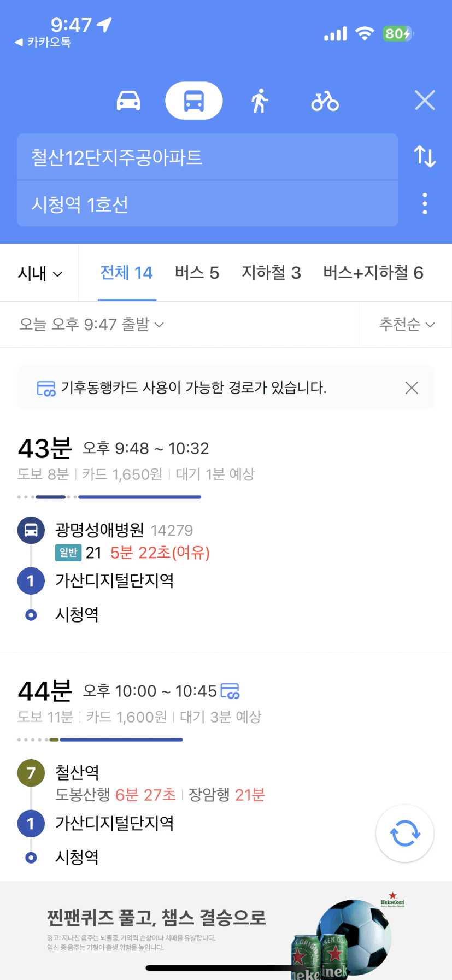Image resolution: width=452 pixels, height=980 pixels.
Task: Open the three-dot more options menu
Action: pyautogui.click(x=425, y=203)
